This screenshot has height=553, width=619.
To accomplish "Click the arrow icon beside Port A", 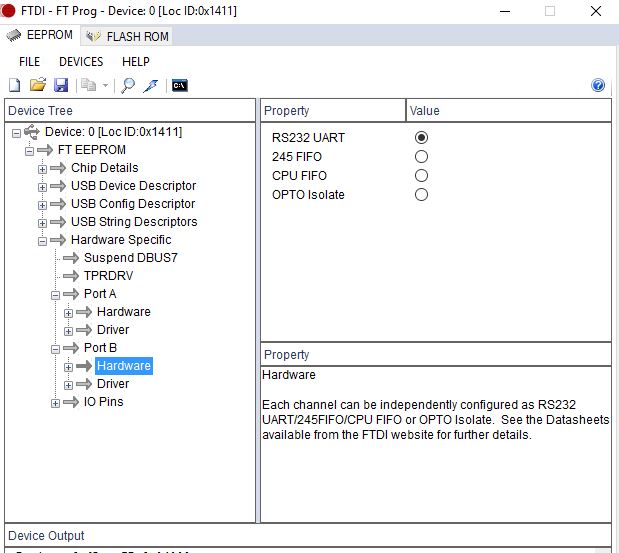I will tap(71, 294).
